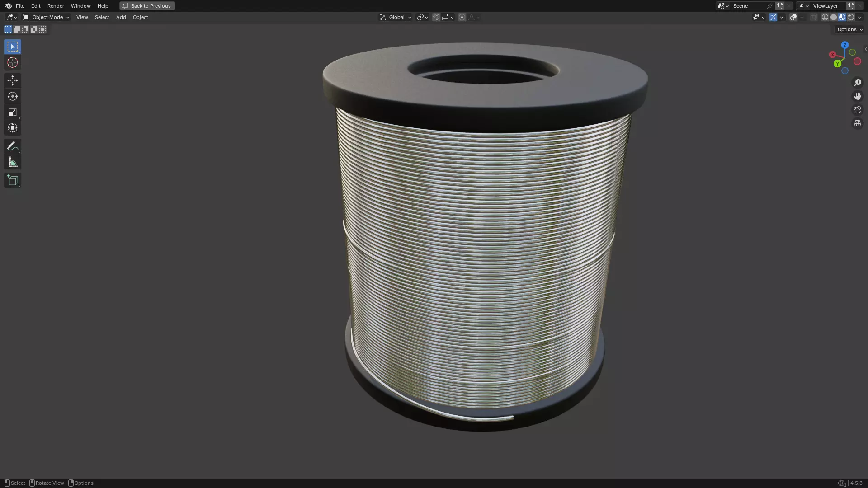Viewport: 868px width, 488px height.
Task: Open the view layer browse dropdown
Action: (x=803, y=6)
